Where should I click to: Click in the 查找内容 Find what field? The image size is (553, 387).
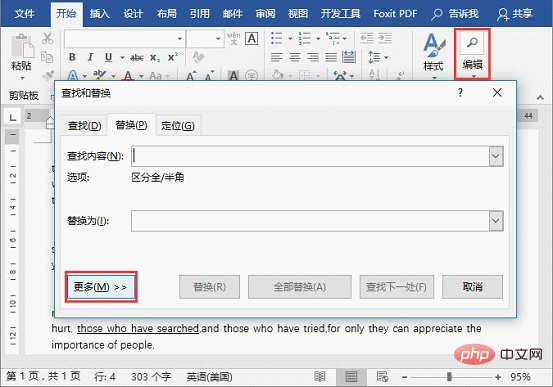(310, 156)
